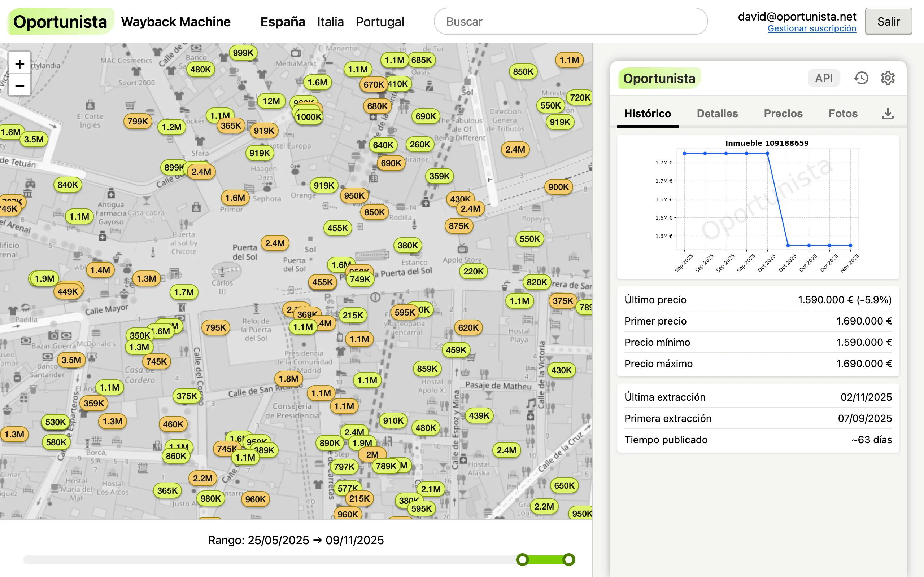
Task: Select the 220K marker near Apple Store
Action: 473,271
